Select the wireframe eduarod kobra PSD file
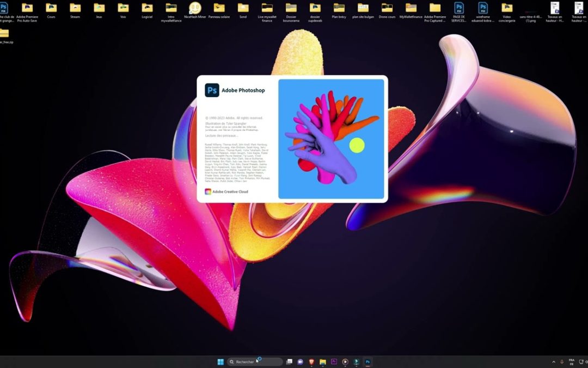The image size is (588, 368). coord(482,11)
